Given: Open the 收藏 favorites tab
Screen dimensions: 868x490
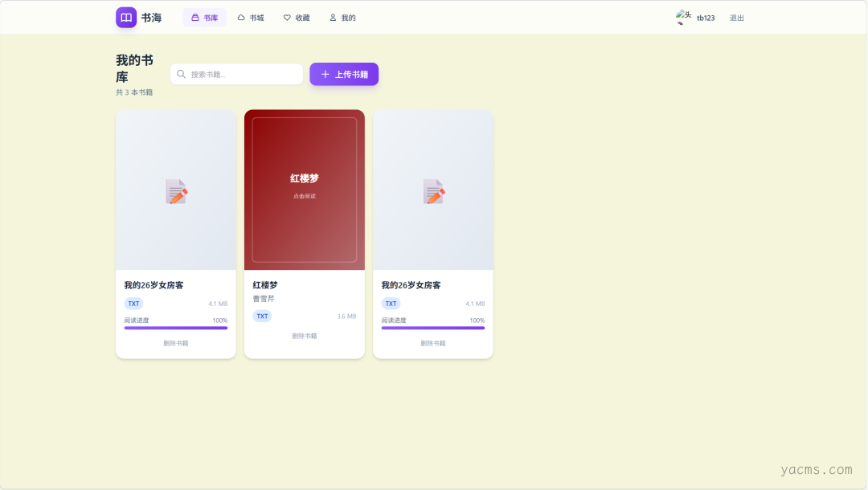Looking at the screenshot, I should pyautogui.click(x=297, y=18).
